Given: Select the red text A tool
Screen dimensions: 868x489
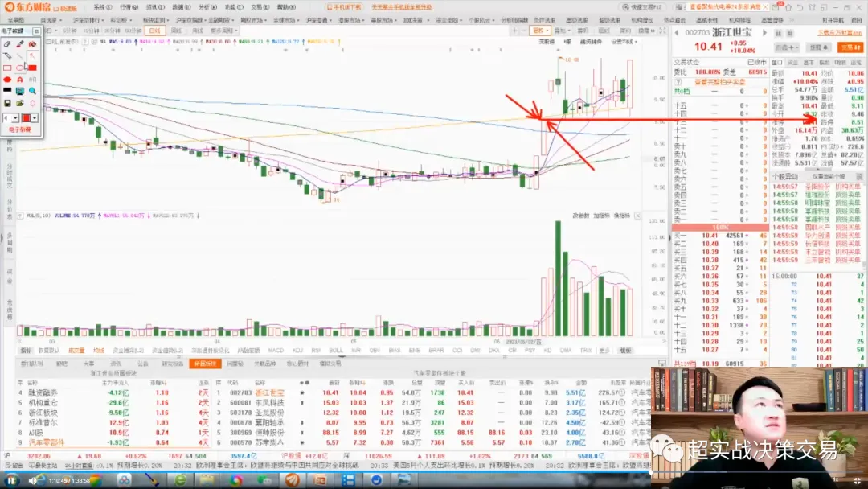Looking at the screenshot, I should tap(20, 79).
